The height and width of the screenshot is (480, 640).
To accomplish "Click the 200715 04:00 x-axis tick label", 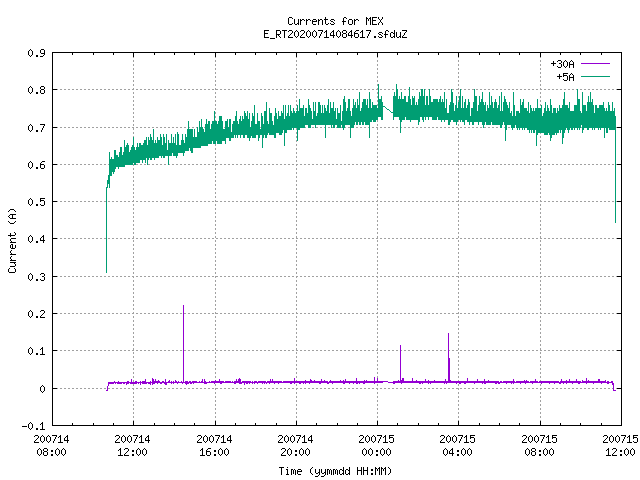I will pyautogui.click(x=457, y=445).
